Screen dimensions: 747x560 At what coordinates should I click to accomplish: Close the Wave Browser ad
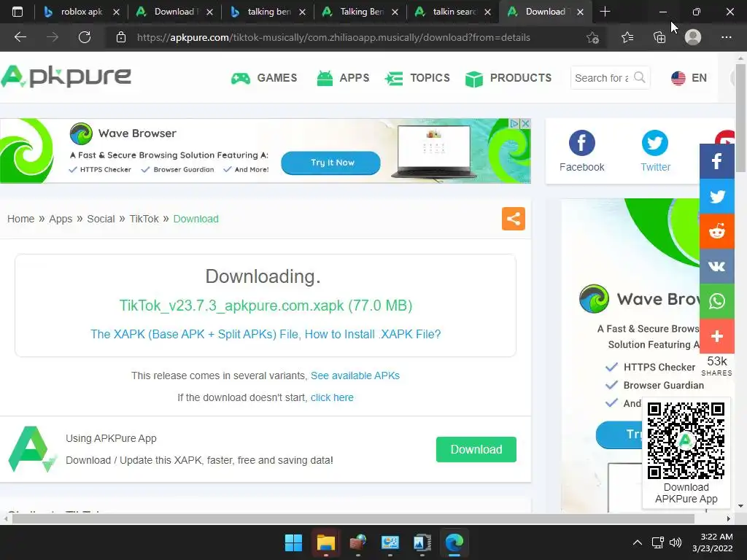pyautogui.click(x=525, y=123)
